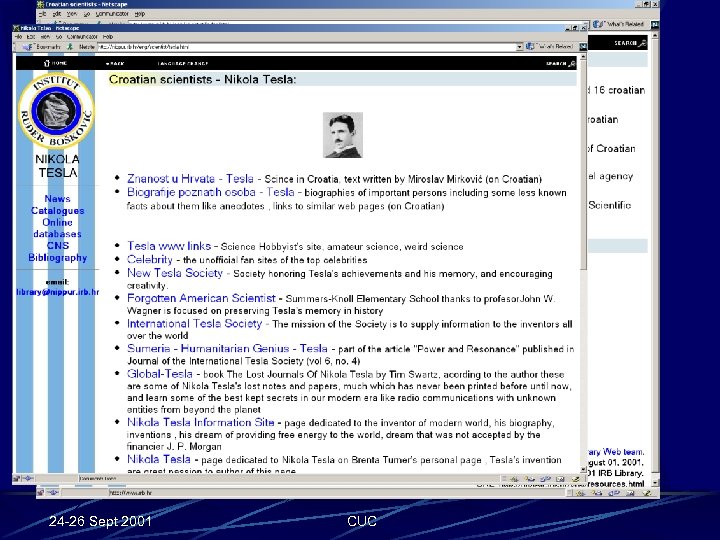The image size is (720, 540).
Task: Click What's Related in the Nikola Tesla window
Action: tap(549, 46)
